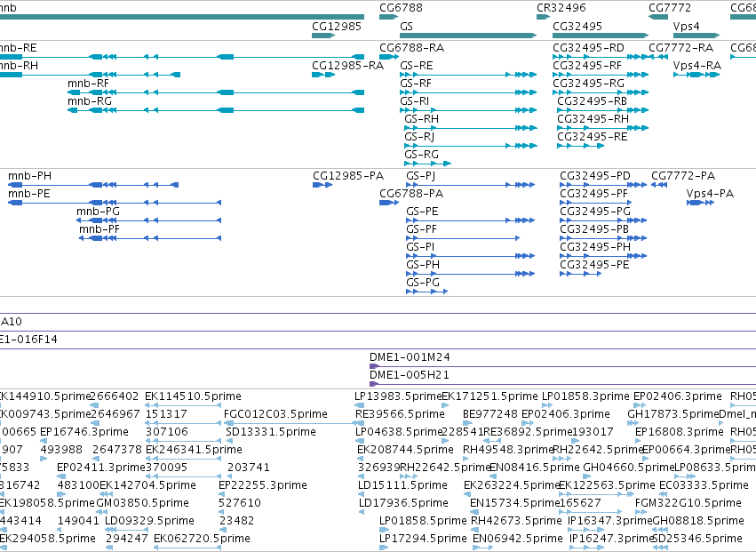Screen dimensions: 756x552
Task: Click the GS-PJ protein label
Action: pyautogui.click(x=421, y=176)
